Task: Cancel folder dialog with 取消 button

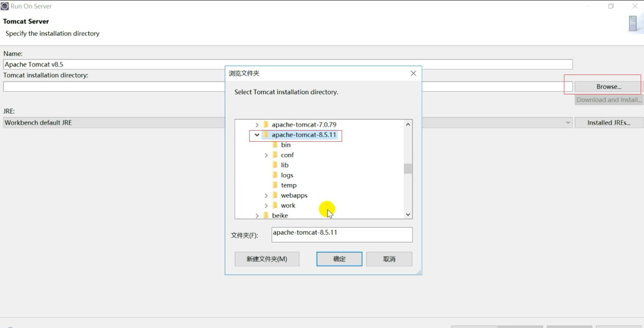Action: [x=389, y=259]
